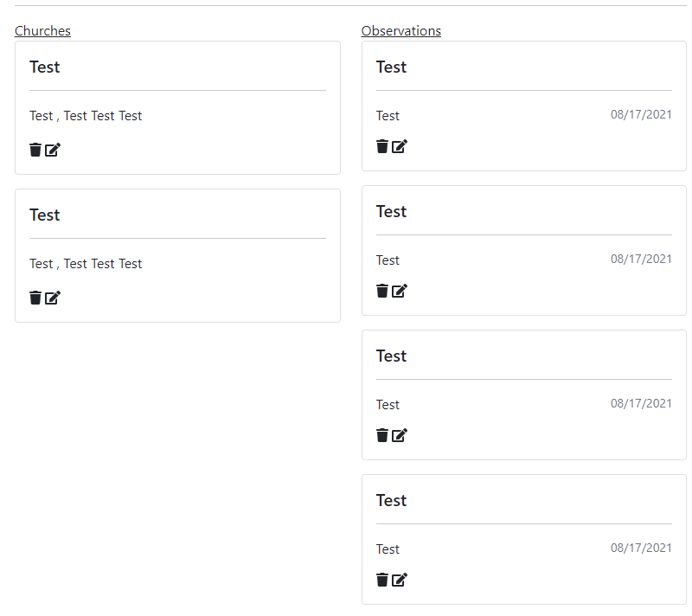
Task: Delete the first church entry
Action: [x=35, y=150]
